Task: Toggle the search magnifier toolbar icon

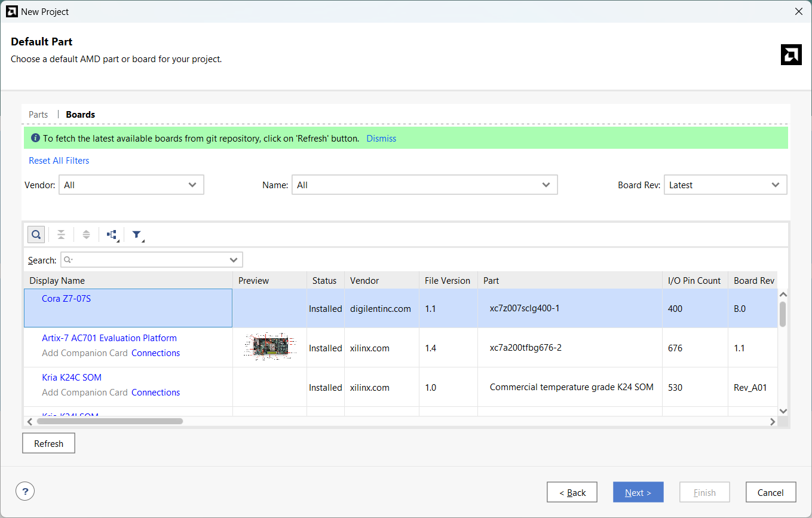Action: [36, 234]
